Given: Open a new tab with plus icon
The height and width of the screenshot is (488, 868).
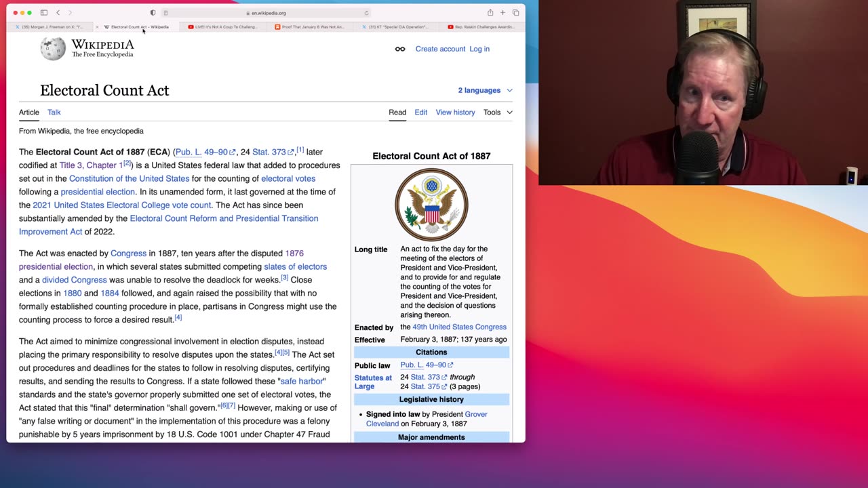Looking at the screenshot, I should click(x=502, y=13).
